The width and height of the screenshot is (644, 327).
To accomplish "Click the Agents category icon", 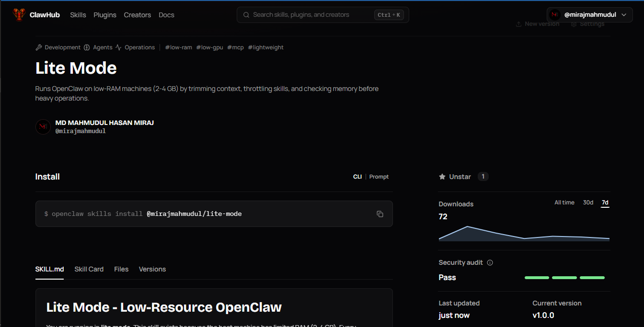I will (87, 47).
